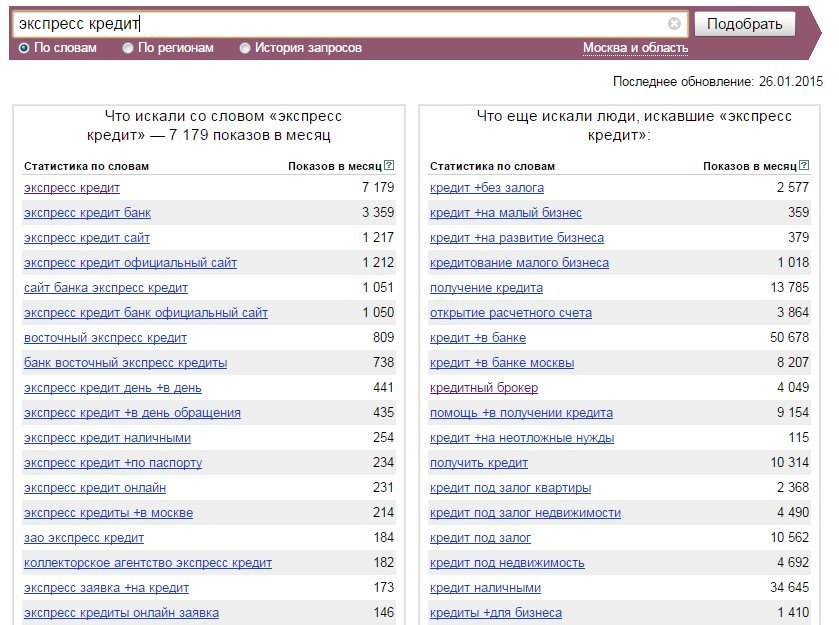The image size is (839, 625).
Task: Open помощь +в получении кредита link
Action: tap(521, 413)
